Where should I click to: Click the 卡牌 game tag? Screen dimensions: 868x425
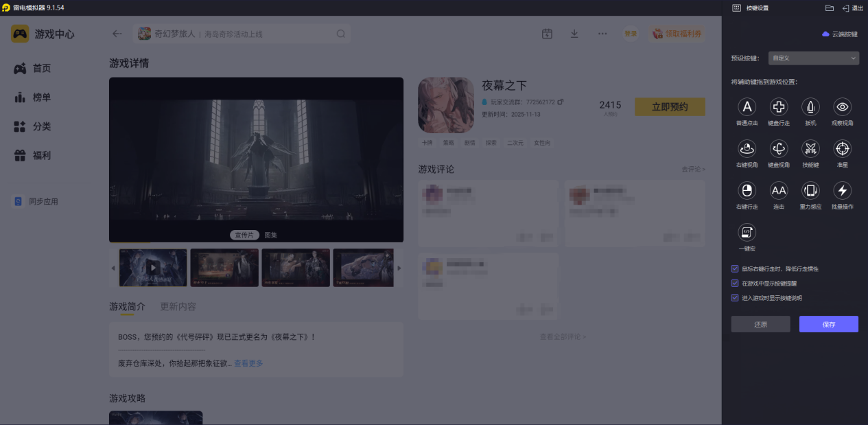(x=427, y=142)
